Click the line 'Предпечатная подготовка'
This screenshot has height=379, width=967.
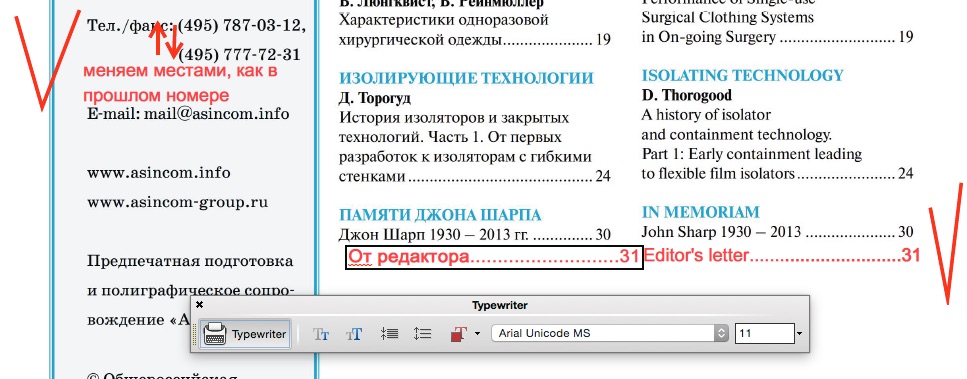tap(190, 261)
